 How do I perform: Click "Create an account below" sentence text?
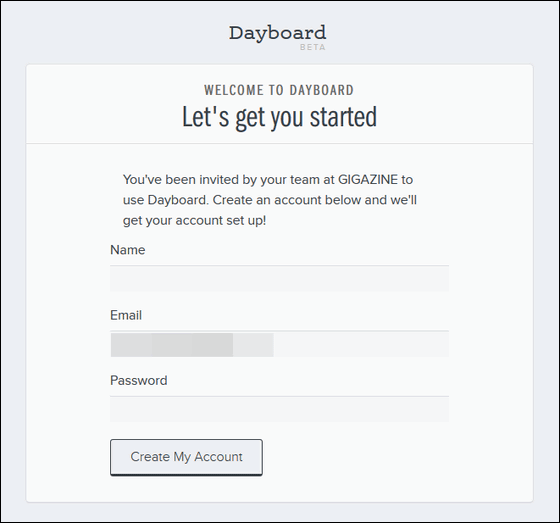(287, 200)
